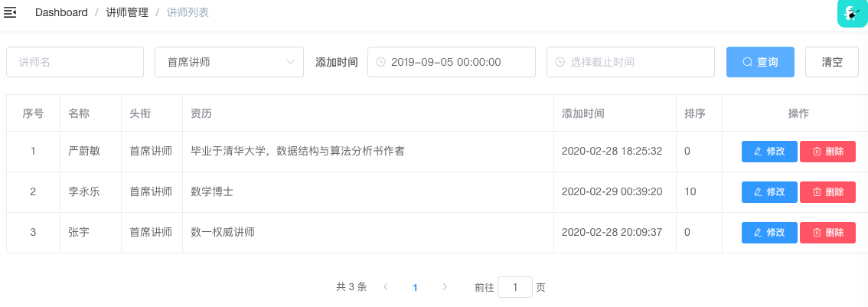Edit lecturer 严蔚敏 with 修改 button
The width and height of the screenshot is (868, 307).
[769, 152]
